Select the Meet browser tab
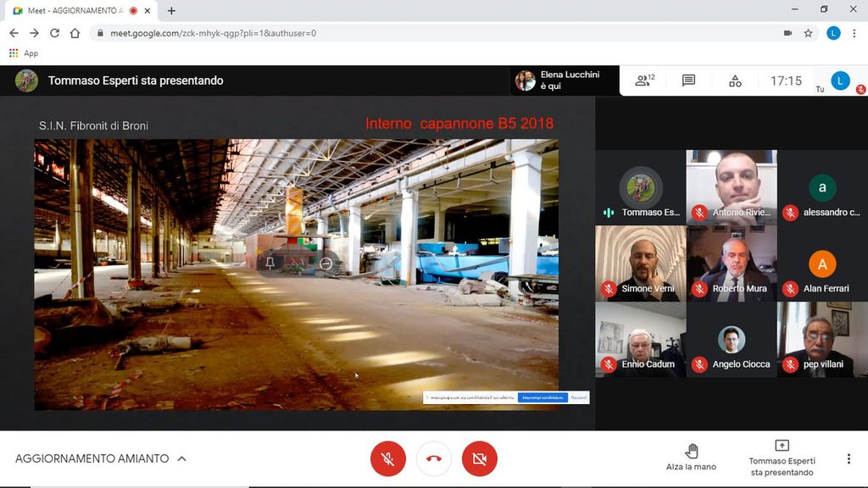Screen dimensions: 868x488 [x=75, y=11]
